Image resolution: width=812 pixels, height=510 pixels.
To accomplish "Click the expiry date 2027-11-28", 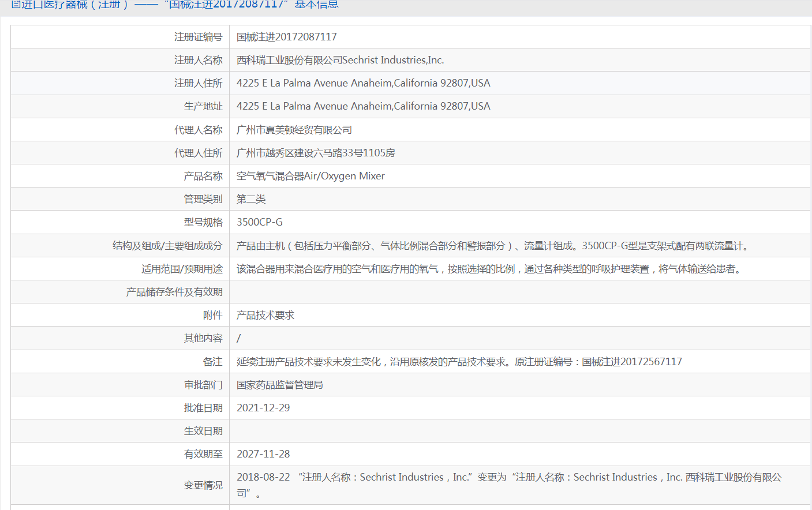I will 263,454.
